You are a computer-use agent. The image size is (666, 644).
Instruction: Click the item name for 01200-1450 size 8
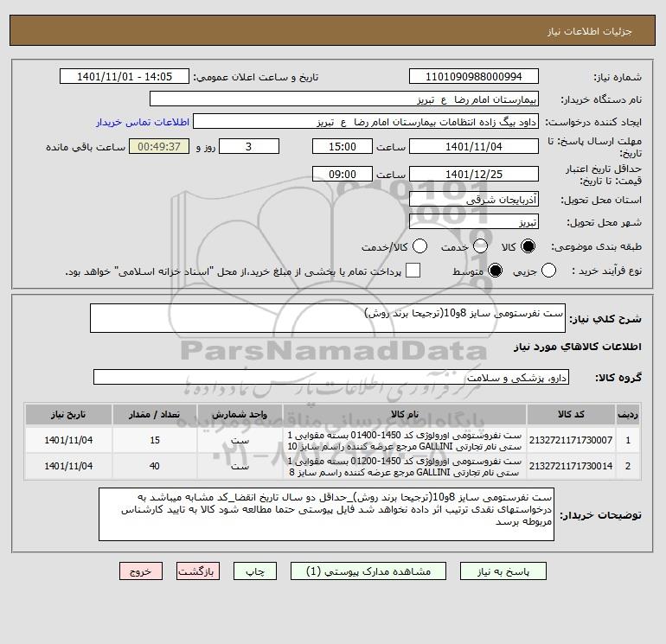[405, 466]
